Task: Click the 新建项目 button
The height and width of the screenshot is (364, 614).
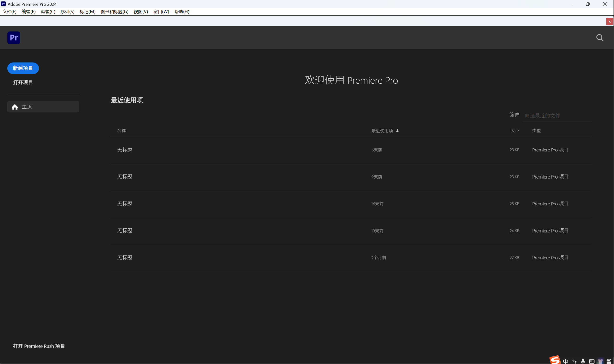Action: coord(23,68)
